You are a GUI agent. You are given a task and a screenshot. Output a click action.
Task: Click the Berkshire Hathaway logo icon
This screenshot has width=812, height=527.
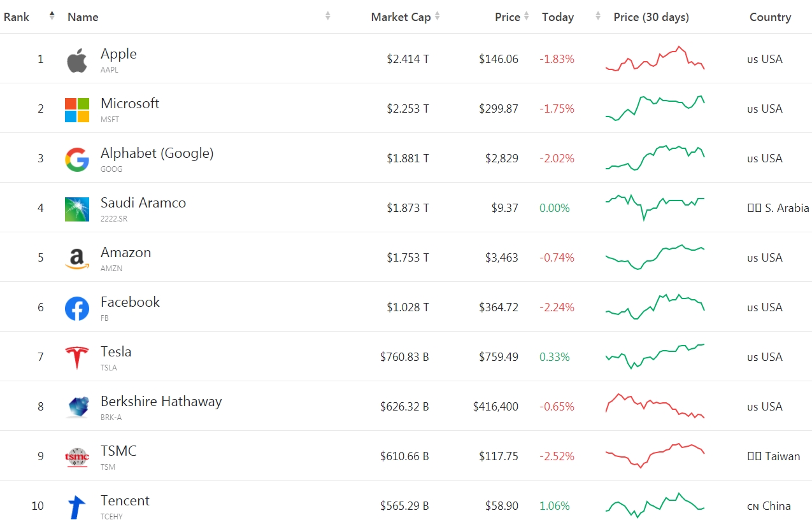(79, 407)
